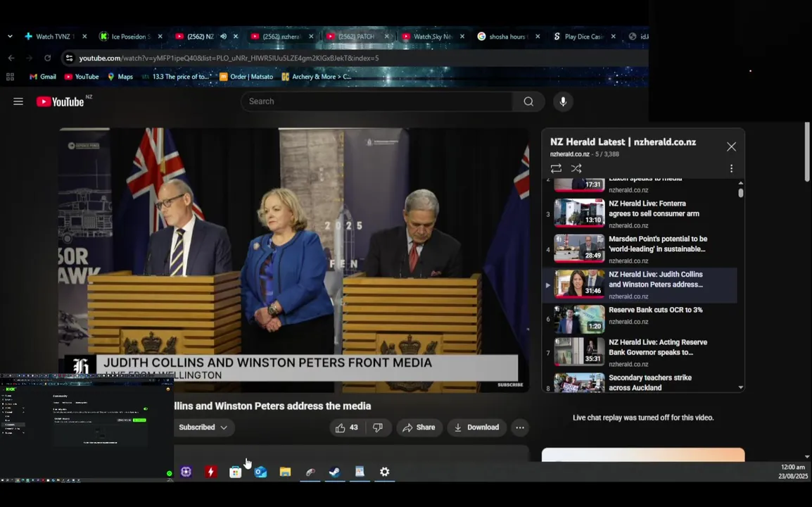The height and width of the screenshot is (507, 812).
Task: Expand the Subscribed notification dropdown
Action: pyautogui.click(x=203, y=427)
